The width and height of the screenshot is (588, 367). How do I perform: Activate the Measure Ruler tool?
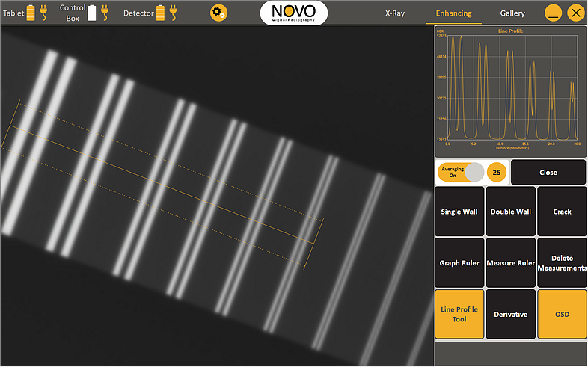pos(511,263)
